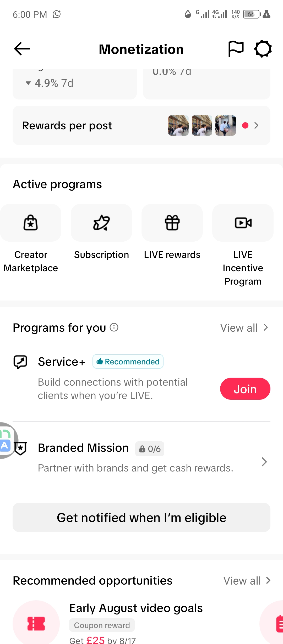Viewport: 283px width, 644px height.
Task: Go back using the arrow icon
Action: click(x=22, y=49)
